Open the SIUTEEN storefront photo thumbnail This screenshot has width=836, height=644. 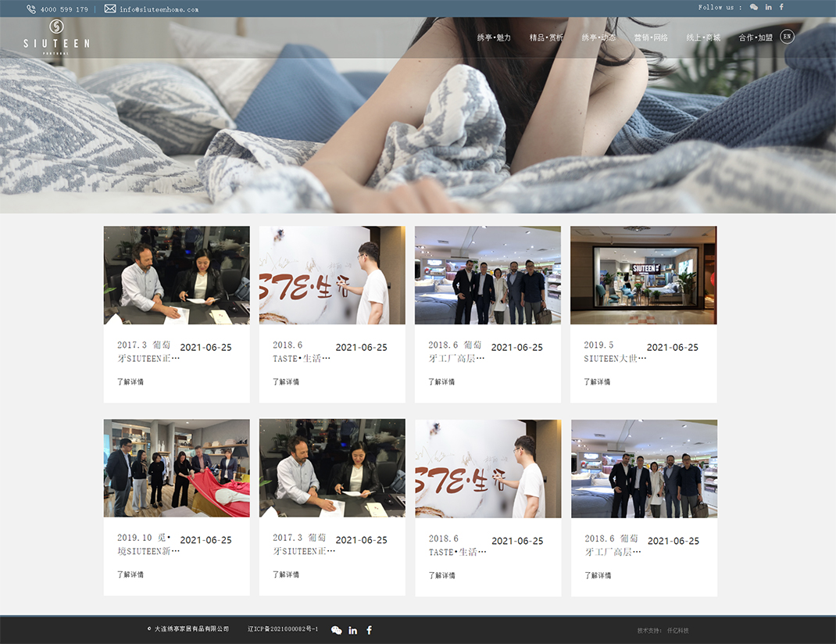pyautogui.click(x=643, y=275)
